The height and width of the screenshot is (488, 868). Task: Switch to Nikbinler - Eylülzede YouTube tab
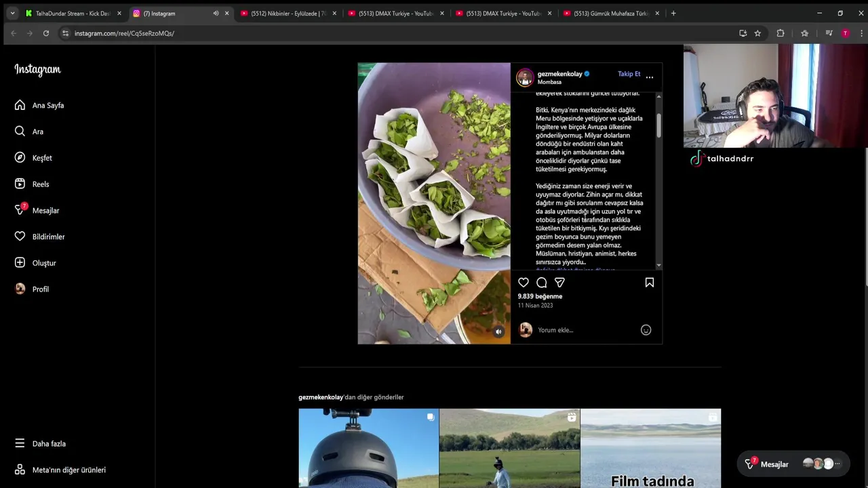click(x=288, y=14)
